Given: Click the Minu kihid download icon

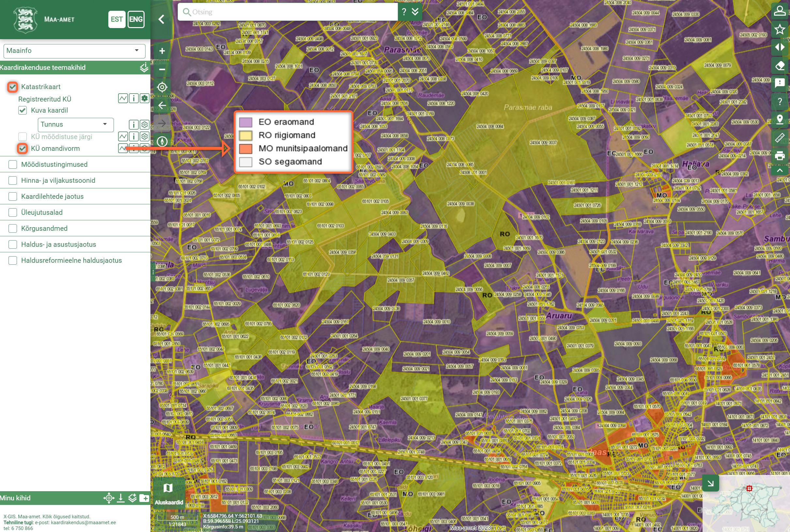Looking at the screenshot, I should point(120,498).
